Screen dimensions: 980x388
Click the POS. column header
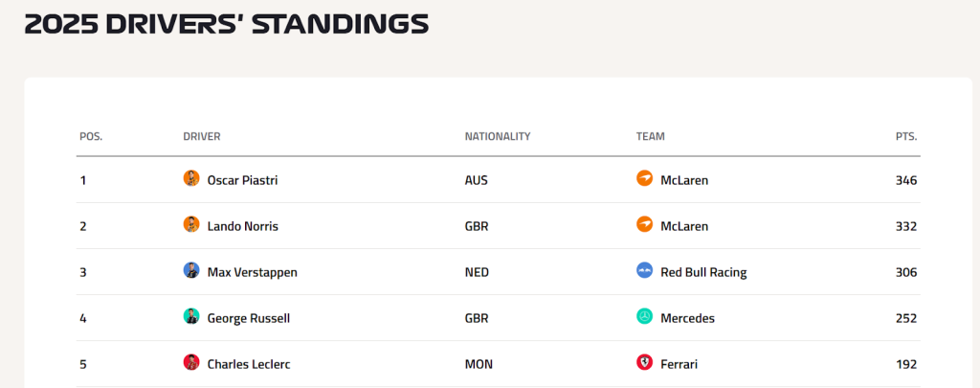point(90,137)
